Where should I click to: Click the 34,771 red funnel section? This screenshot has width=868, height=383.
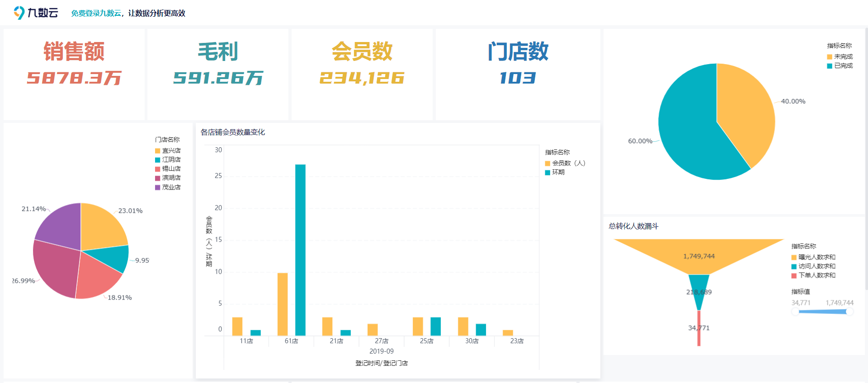(x=699, y=328)
